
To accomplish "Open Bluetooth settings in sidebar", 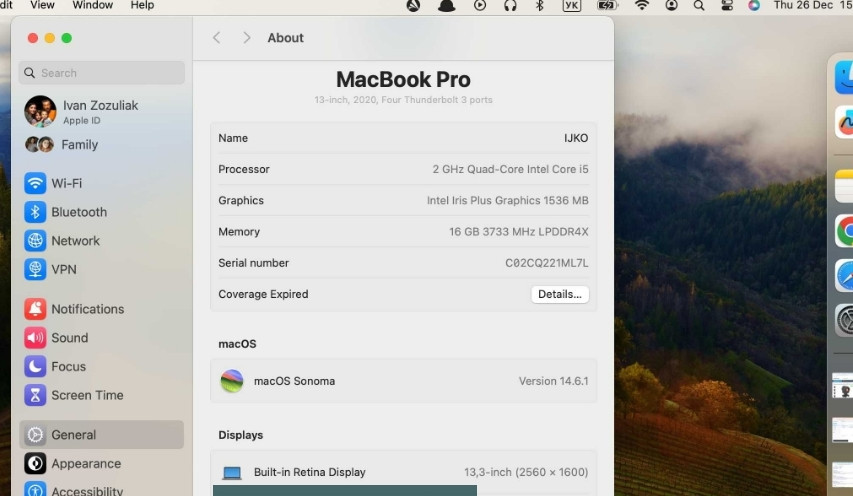I will click(x=65, y=212).
